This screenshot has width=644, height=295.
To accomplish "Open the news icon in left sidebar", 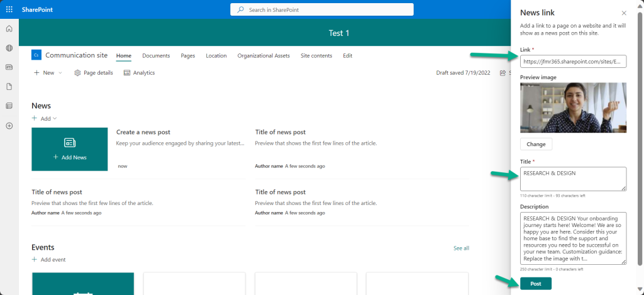I will tap(9, 67).
